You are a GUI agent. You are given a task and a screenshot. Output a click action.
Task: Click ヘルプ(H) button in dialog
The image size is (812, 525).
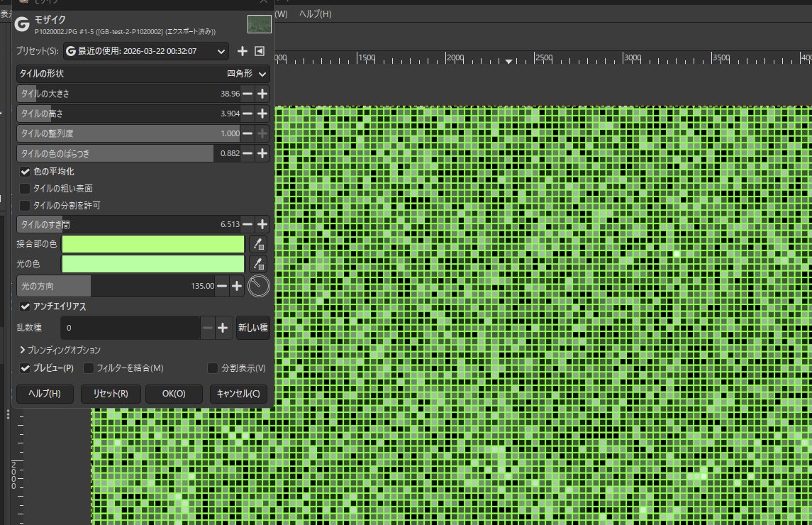click(x=45, y=394)
